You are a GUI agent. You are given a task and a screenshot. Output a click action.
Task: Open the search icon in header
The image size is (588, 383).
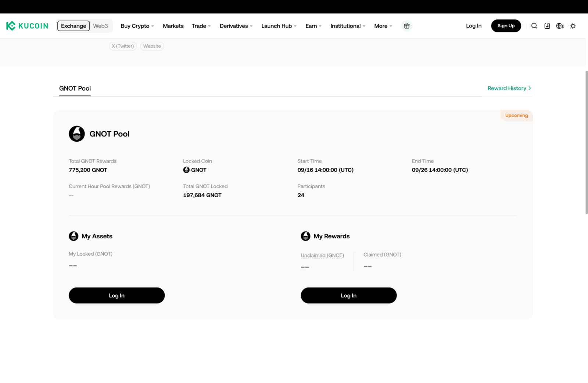coord(534,26)
